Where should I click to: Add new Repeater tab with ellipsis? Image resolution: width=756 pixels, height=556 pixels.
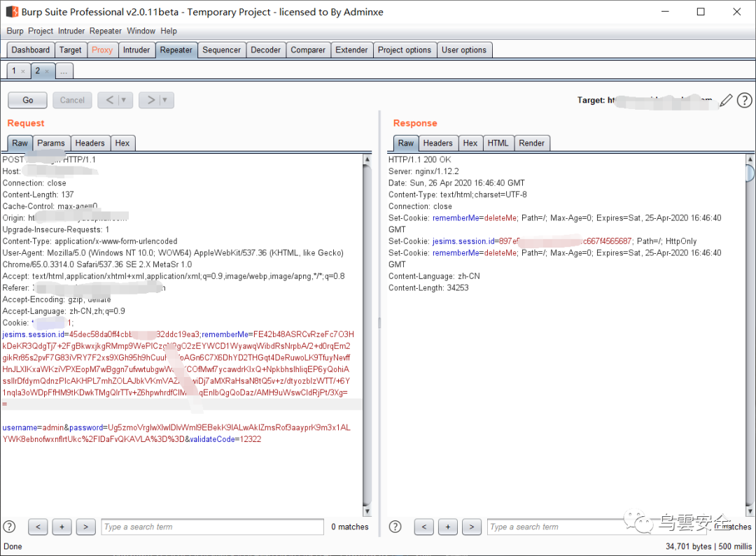(x=64, y=71)
